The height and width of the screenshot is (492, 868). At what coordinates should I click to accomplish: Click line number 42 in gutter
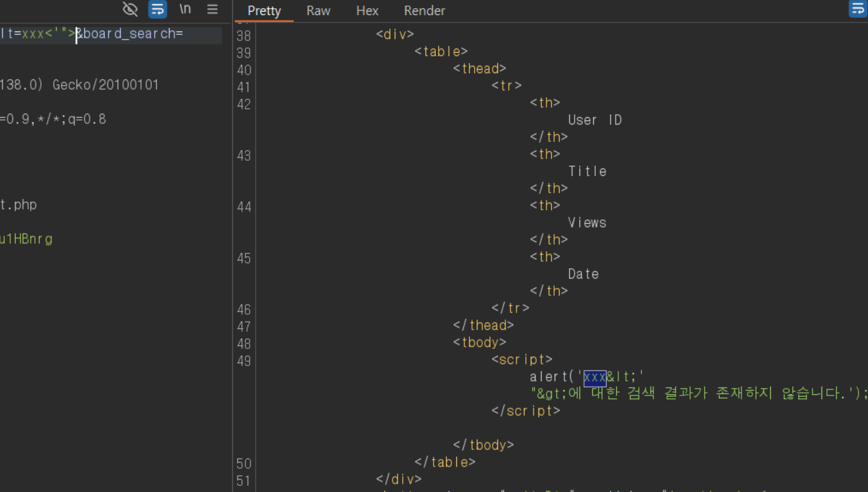click(244, 104)
